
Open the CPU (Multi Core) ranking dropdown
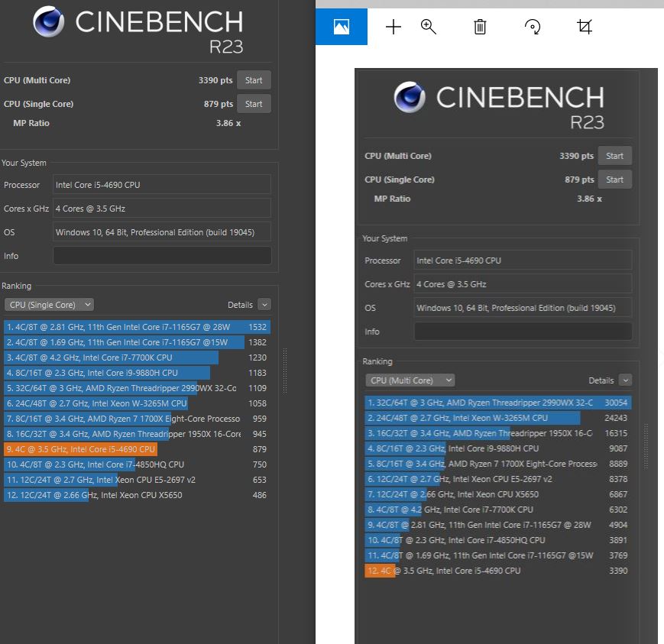tap(410, 380)
